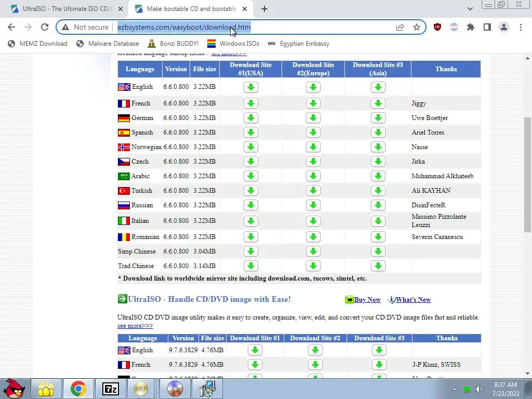Download Turkish EasyBoot from Europe site

pyautogui.click(x=313, y=191)
